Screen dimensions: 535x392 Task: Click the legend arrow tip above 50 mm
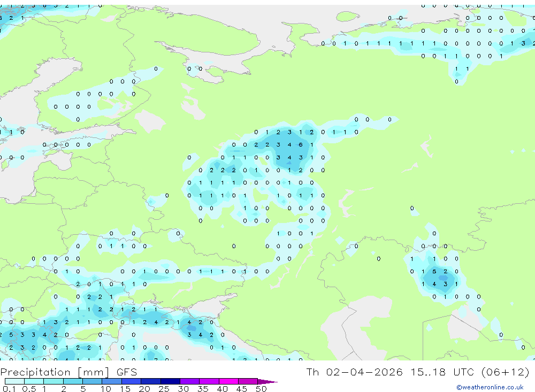[x=268, y=381]
